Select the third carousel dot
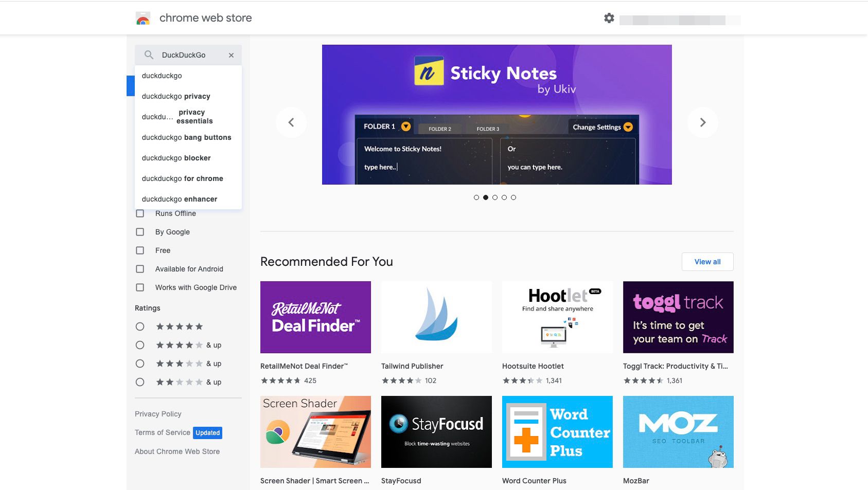Viewport: 868px width, 490px height. click(x=495, y=197)
